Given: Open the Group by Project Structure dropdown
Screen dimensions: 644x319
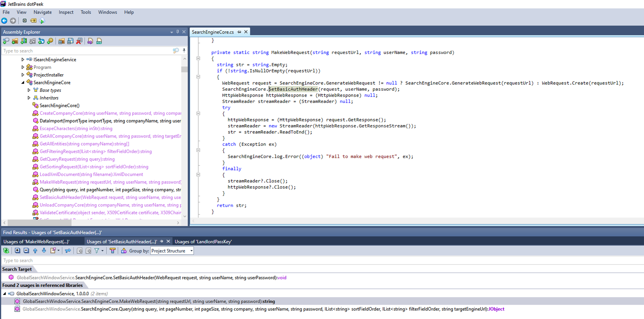Looking at the screenshot, I should coord(172,251).
